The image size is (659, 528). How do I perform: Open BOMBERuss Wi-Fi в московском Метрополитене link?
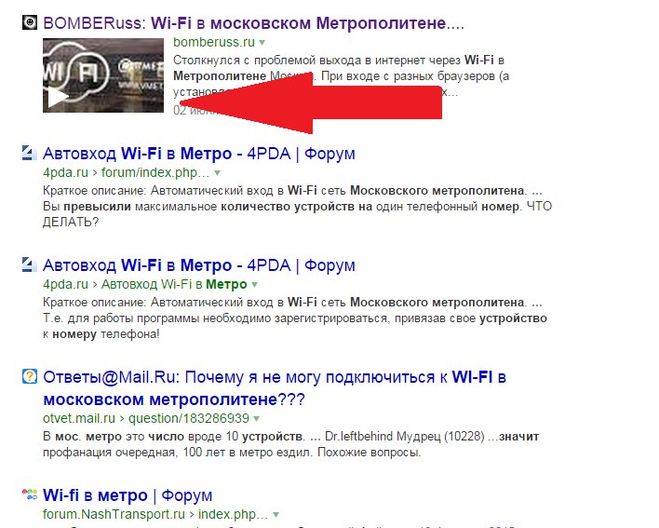coord(253,23)
